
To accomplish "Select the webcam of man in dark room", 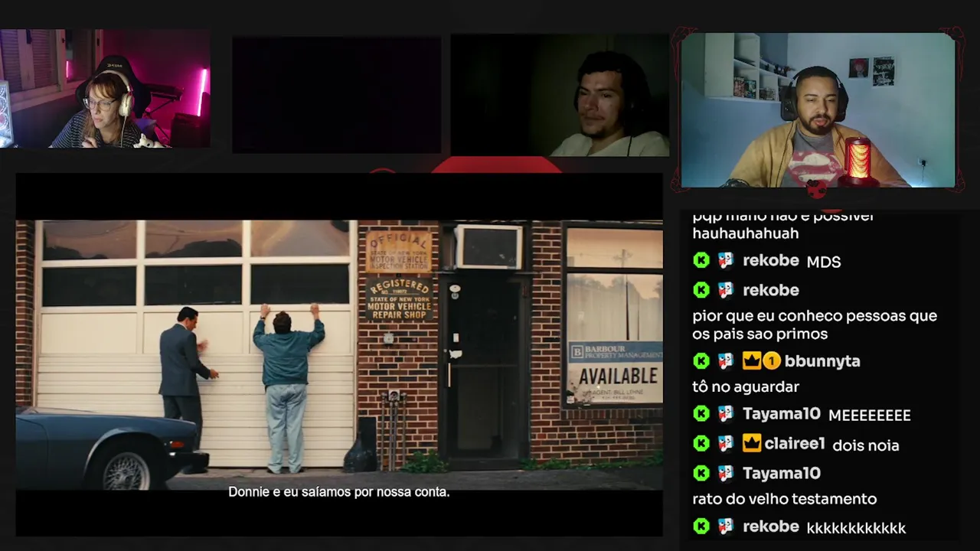I will coord(560,96).
